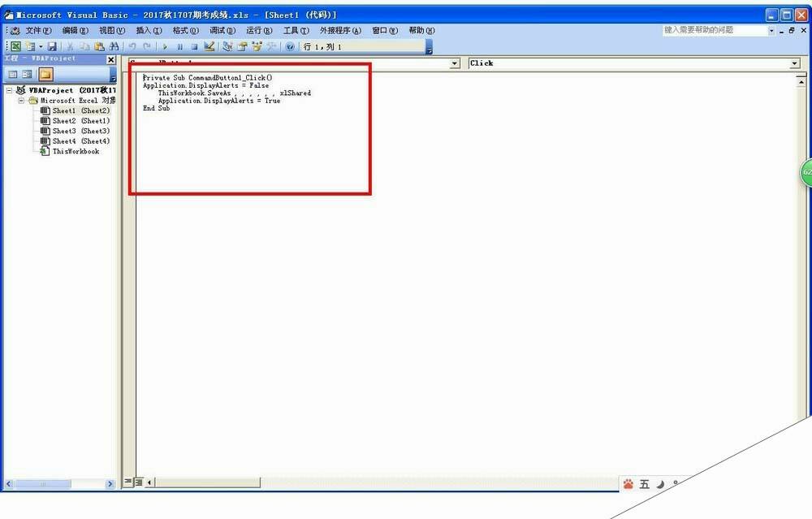Open the Properties Window toolbar icon
812x519 pixels.
tap(242, 46)
